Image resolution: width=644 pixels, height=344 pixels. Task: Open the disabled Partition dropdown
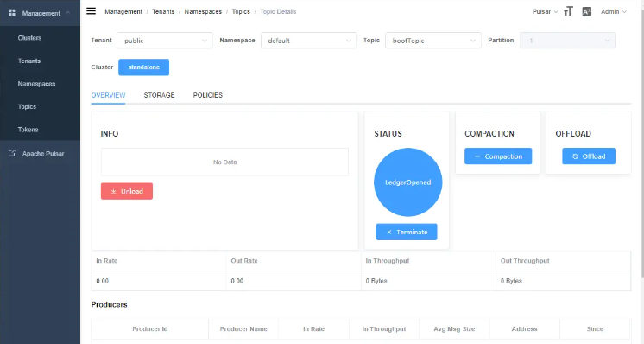(x=567, y=41)
